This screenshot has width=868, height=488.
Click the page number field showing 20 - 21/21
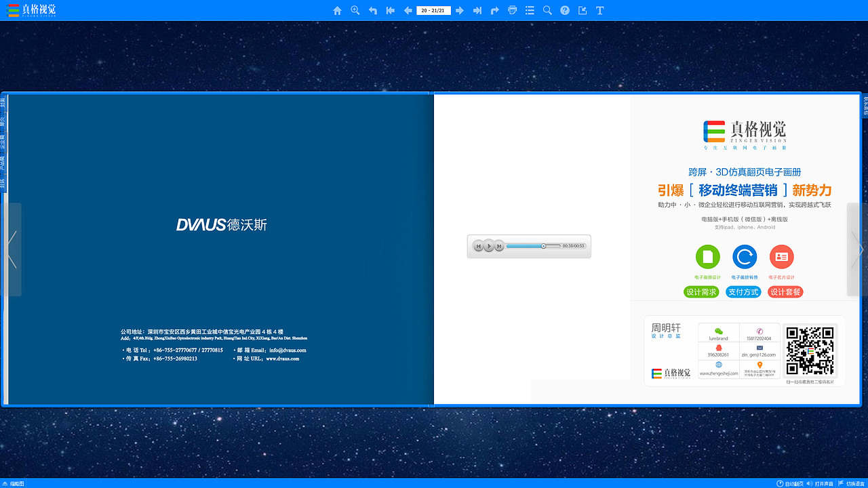pyautogui.click(x=433, y=10)
